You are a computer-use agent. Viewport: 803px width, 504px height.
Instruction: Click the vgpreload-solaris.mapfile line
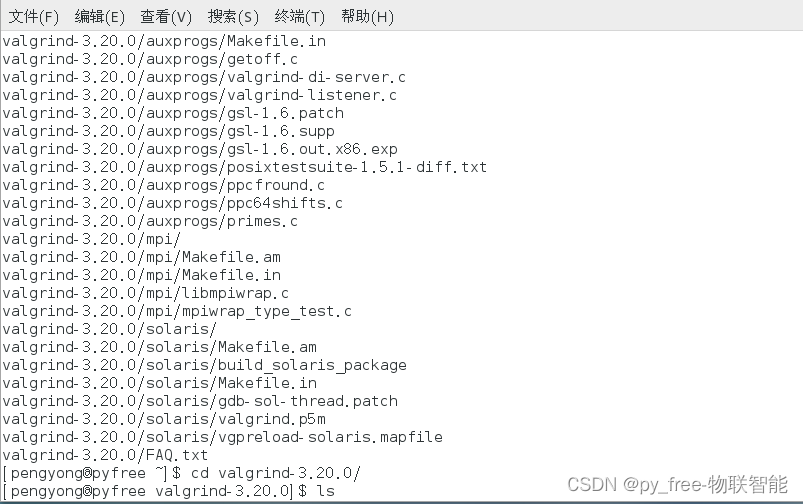click(x=222, y=437)
